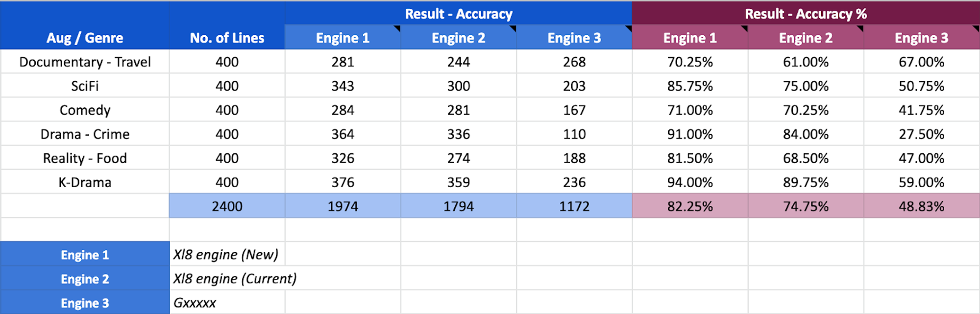Screen dimensions: 980x314
Task: Click the 1974 Engine 1 total cell
Action: coord(343,206)
